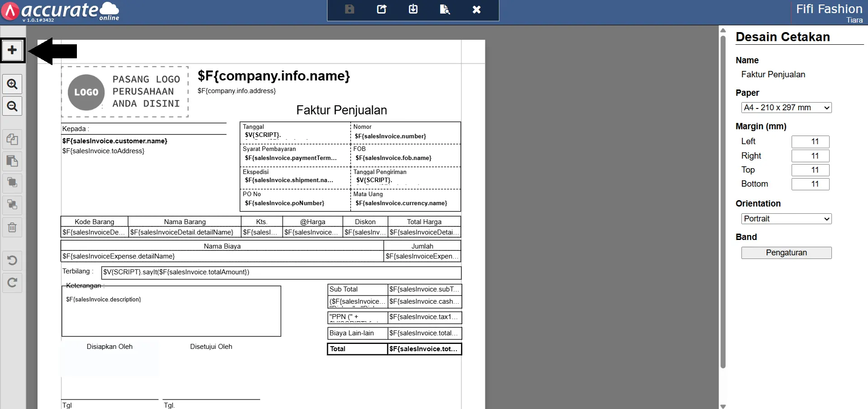Viewport: 868px width, 409px height.
Task: Click the undo arrow in the left sidebar
Action: (x=12, y=260)
